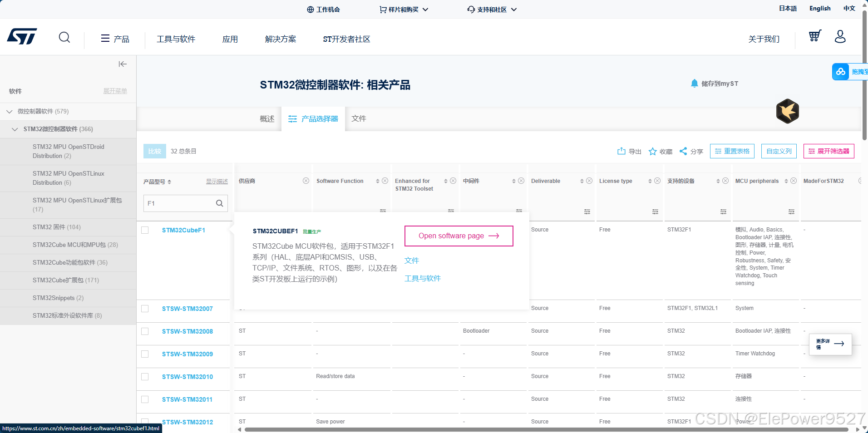Select STM32 固件 (104) in sidebar
The image size is (868, 433).
point(57,227)
